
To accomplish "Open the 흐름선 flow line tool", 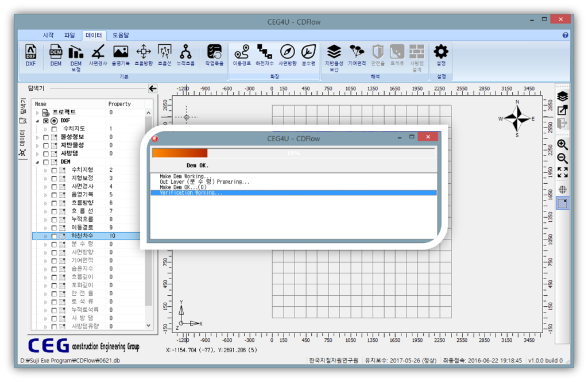I will [165, 55].
